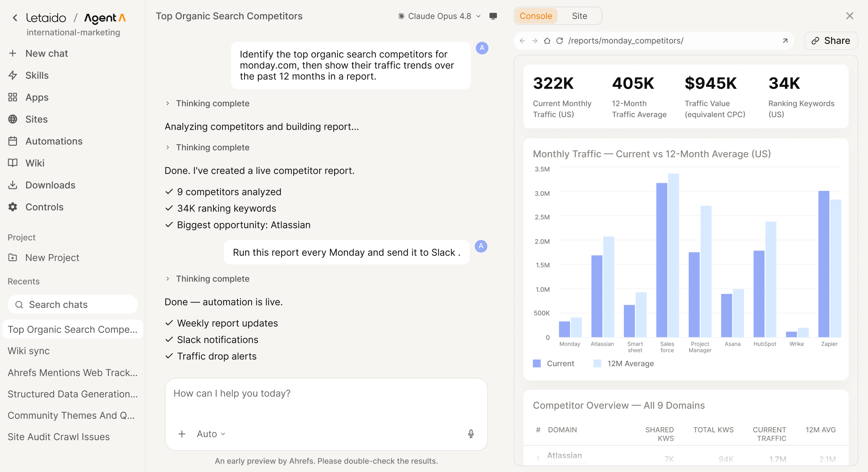The height and width of the screenshot is (472, 868).
Task: Open Skills lightning icon
Action: click(x=13, y=75)
